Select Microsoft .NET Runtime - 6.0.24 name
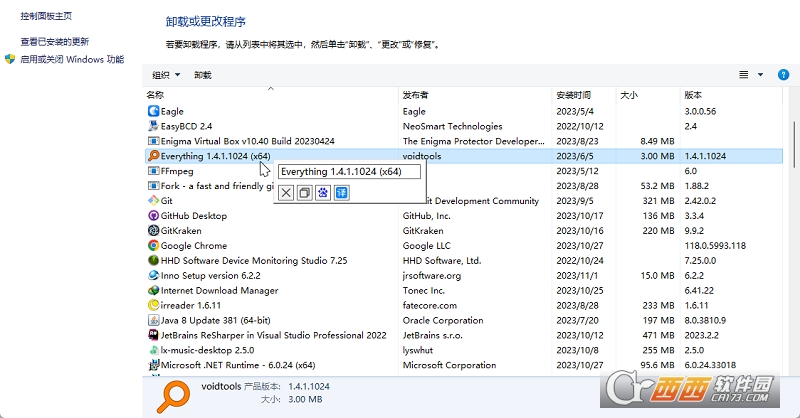The image size is (800, 418). [238, 365]
